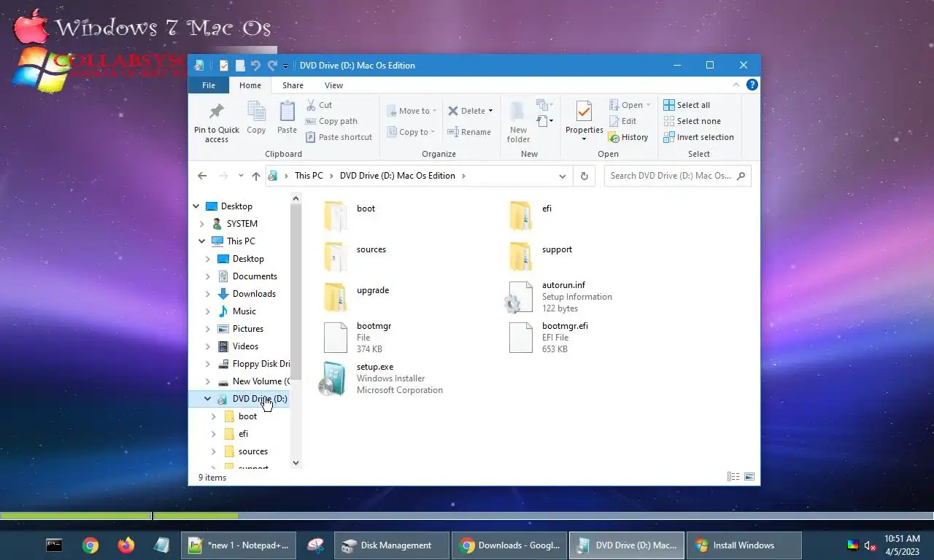Screen dimensions: 934x560
Task: Click the Edit ribbon command
Action: tap(622, 121)
